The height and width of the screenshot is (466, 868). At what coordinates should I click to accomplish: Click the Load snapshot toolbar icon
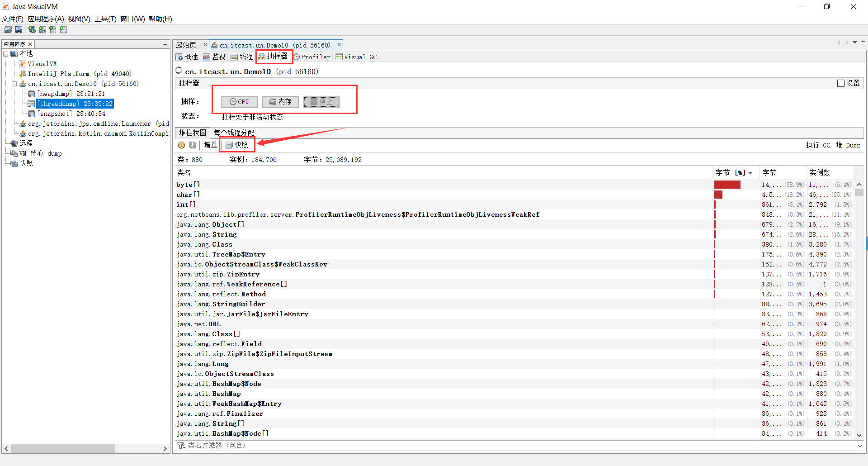[x=8, y=30]
